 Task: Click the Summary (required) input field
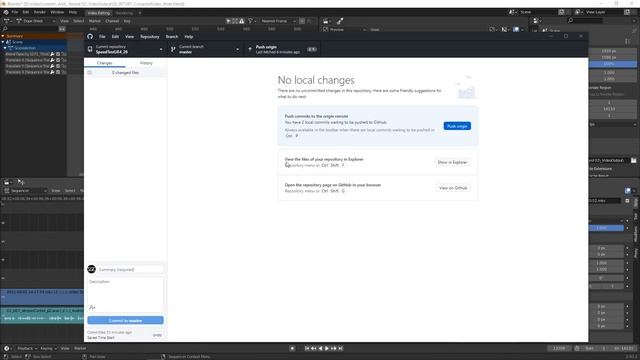tap(130, 269)
